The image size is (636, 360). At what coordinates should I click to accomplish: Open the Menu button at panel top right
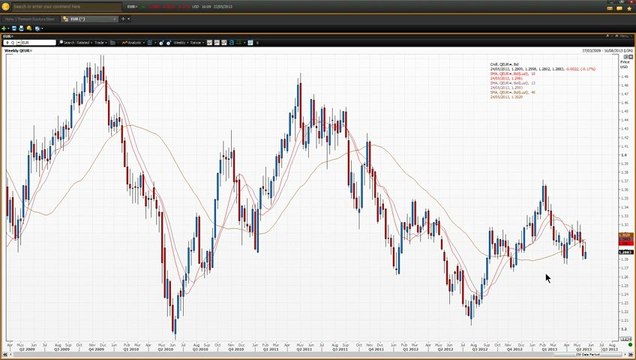(625, 36)
